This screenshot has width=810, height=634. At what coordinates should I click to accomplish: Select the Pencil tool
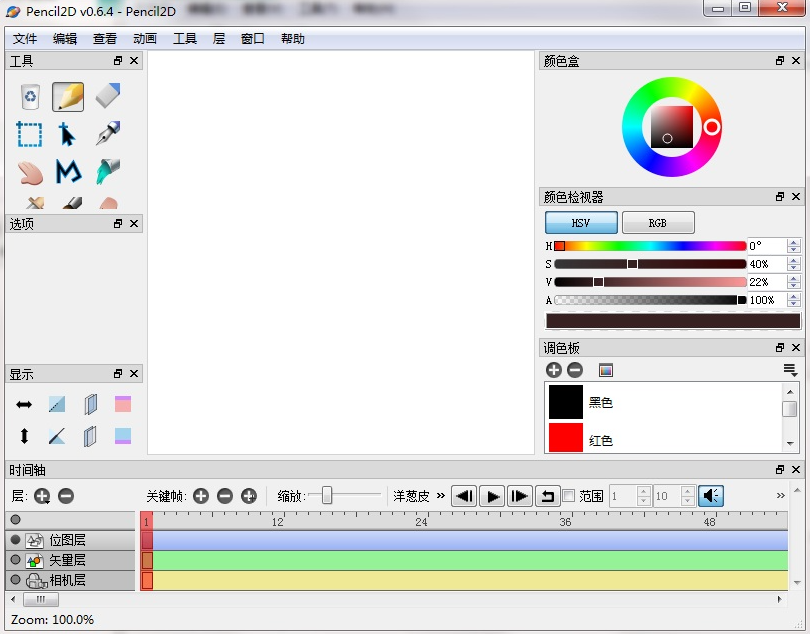tap(68, 96)
